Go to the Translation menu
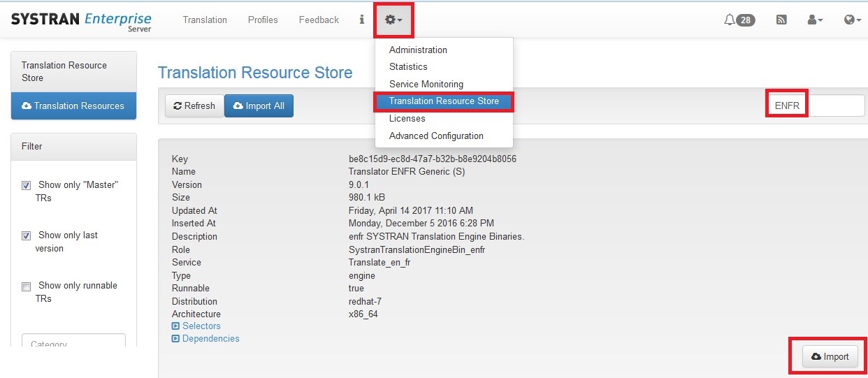868x378 pixels. click(205, 20)
